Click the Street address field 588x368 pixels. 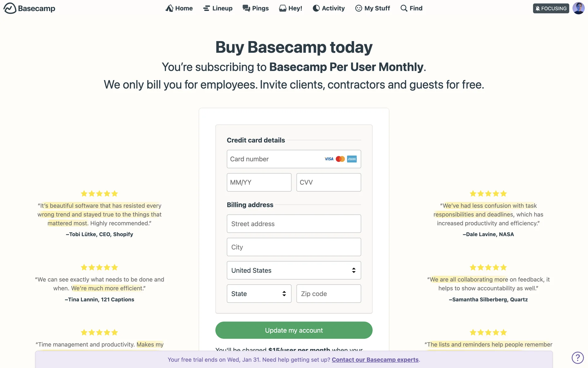(x=294, y=224)
